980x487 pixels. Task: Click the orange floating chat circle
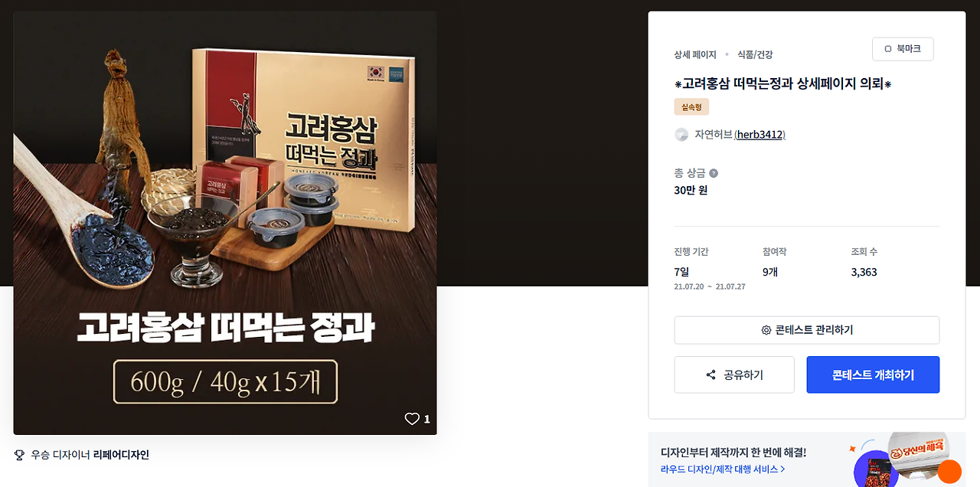[x=949, y=472]
